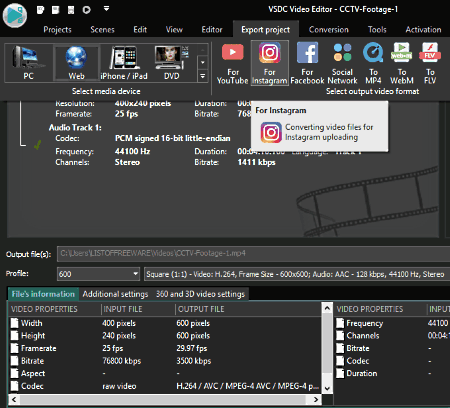Click the page icon beside Aspect
The height and width of the screenshot is (408, 450).
[x=14, y=373]
